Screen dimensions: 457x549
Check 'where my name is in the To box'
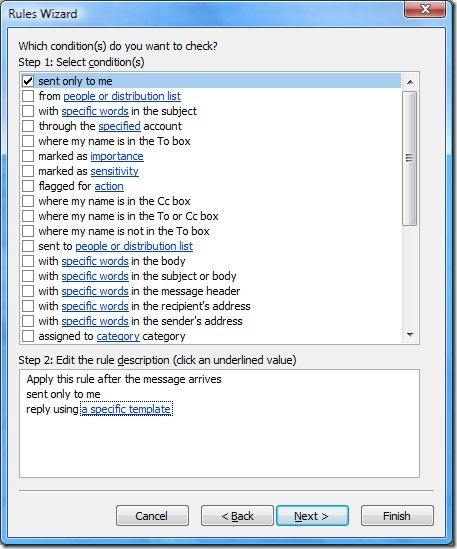pyautogui.click(x=28, y=141)
